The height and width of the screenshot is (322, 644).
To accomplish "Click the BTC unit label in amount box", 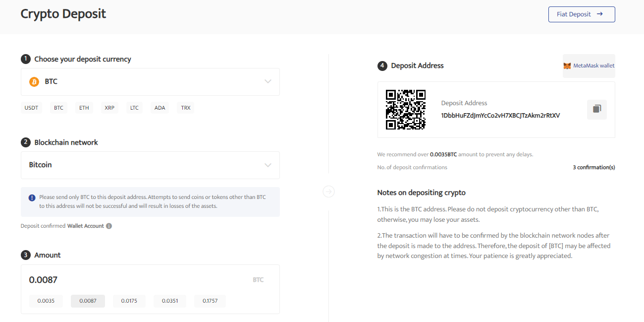I will pos(258,280).
